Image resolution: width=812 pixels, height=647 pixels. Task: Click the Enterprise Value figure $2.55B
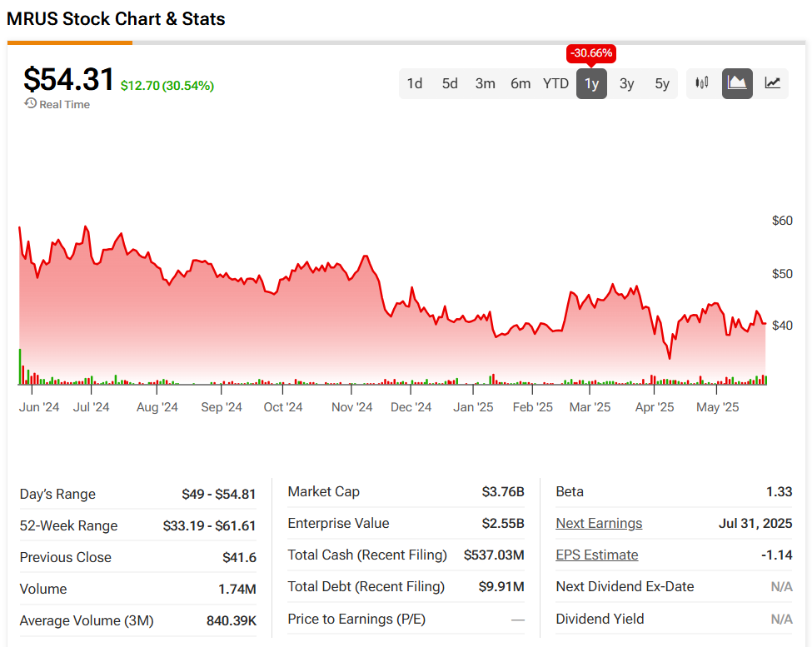(x=503, y=523)
